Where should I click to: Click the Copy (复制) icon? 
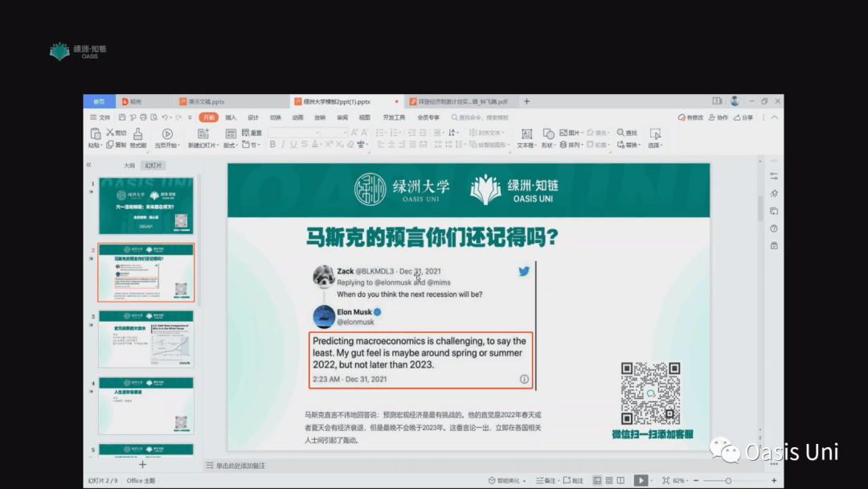pos(109,145)
